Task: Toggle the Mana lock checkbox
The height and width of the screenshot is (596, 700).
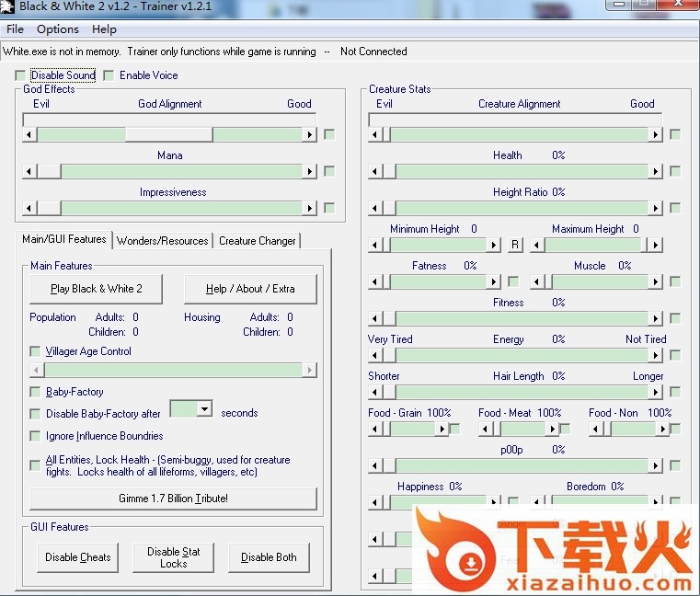Action: pyautogui.click(x=329, y=171)
